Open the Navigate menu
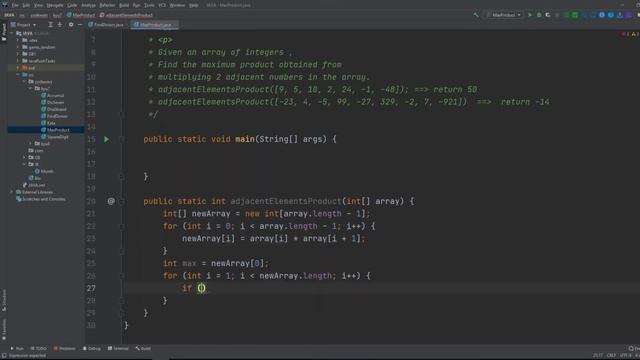640x360 pixels. coord(55,5)
